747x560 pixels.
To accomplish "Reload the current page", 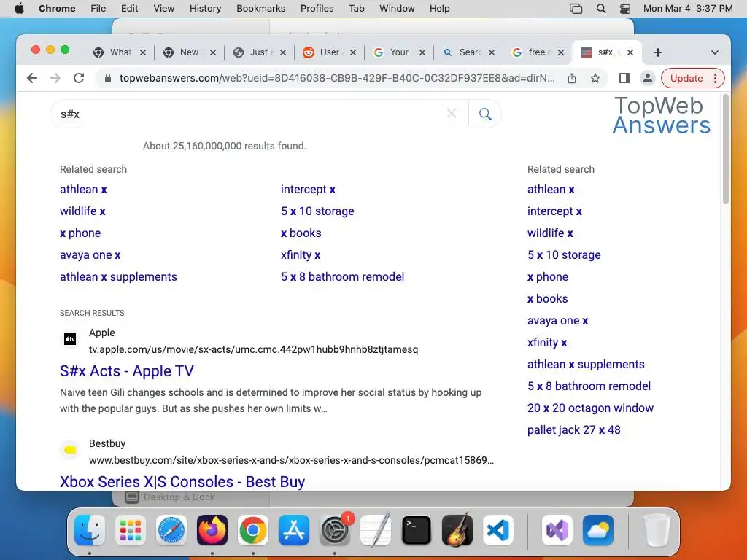I will pyautogui.click(x=79, y=78).
